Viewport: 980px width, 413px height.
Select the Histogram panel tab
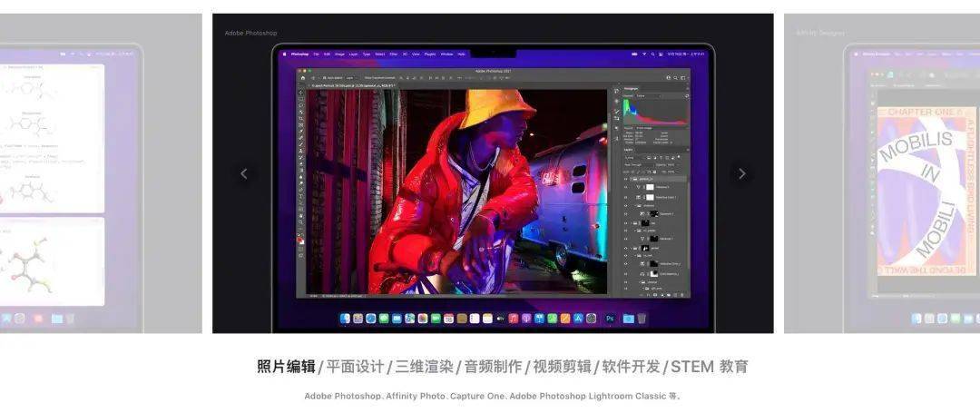(631, 89)
